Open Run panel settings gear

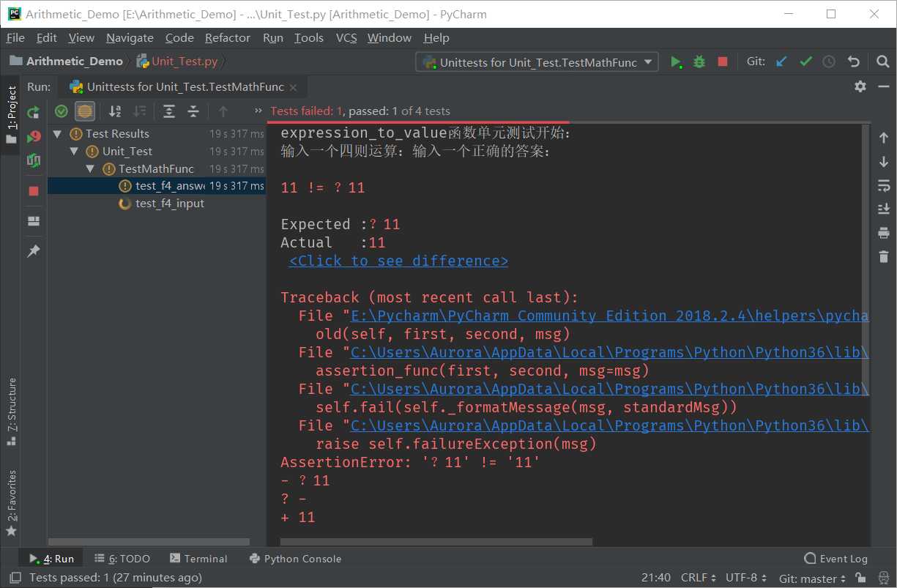pos(860,86)
